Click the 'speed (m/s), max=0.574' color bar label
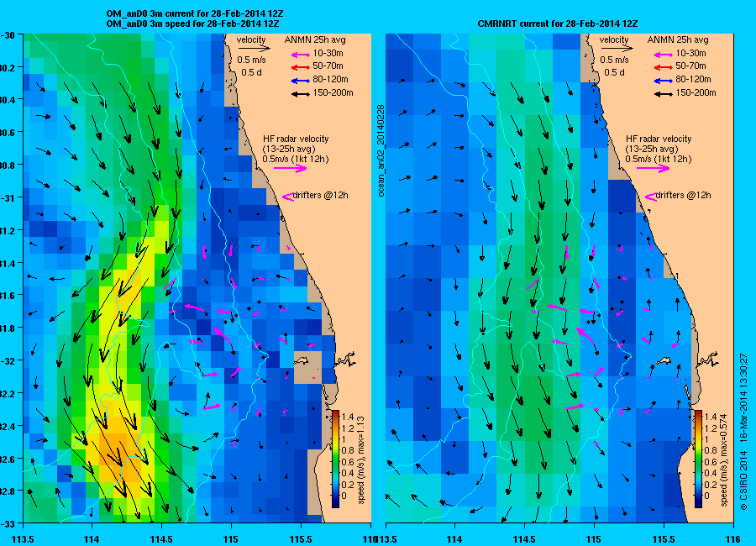 tap(724, 459)
